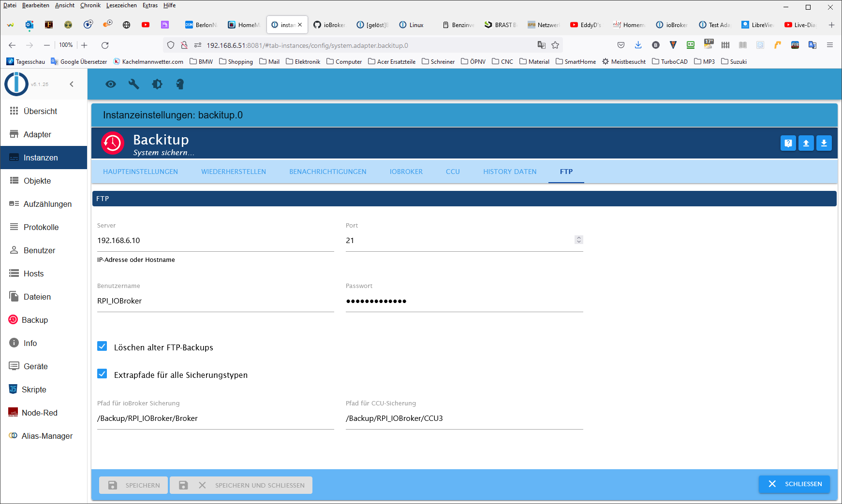The height and width of the screenshot is (504, 842).
Task: Switch to the Haupteinstellungen tab
Action: coord(140,172)
